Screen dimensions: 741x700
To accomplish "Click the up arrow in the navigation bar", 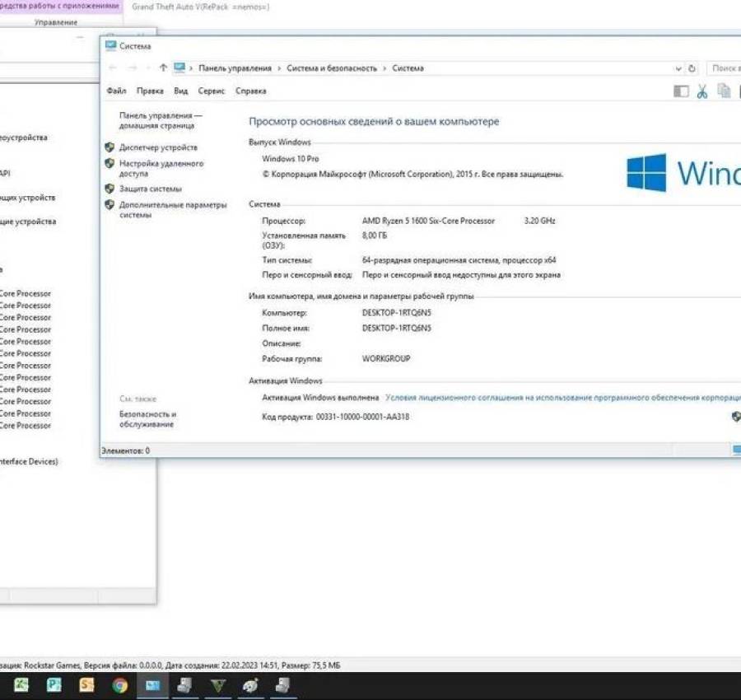I will 162,68.
